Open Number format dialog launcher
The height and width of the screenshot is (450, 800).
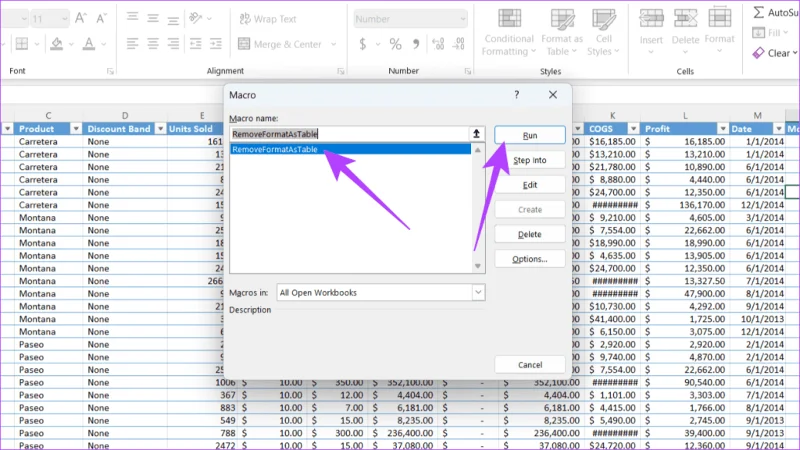pyautogui.click(x=467, y=71)
